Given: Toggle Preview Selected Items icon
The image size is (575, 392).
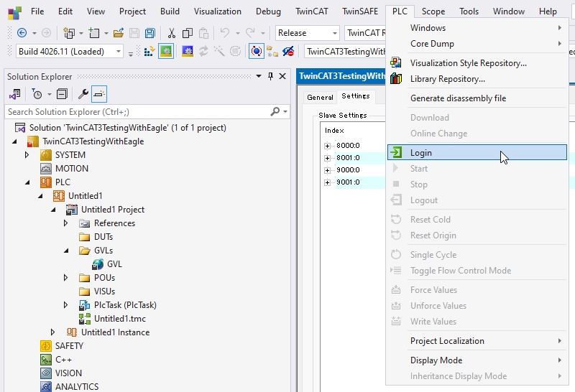Looking at the screenshot, I should pos(99,94).
